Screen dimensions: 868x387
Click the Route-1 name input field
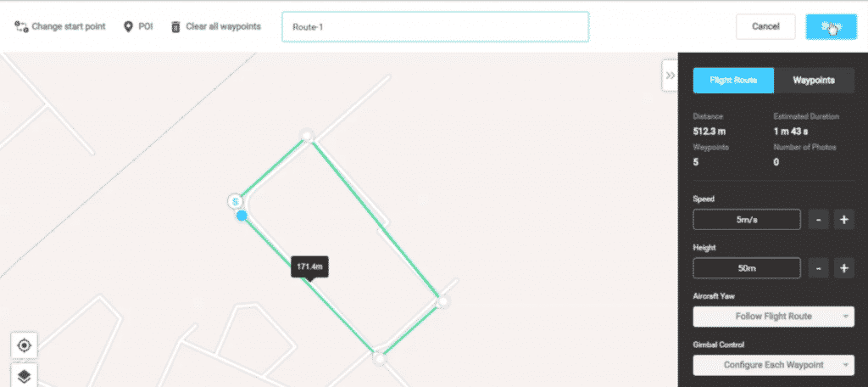coord(435,27)
